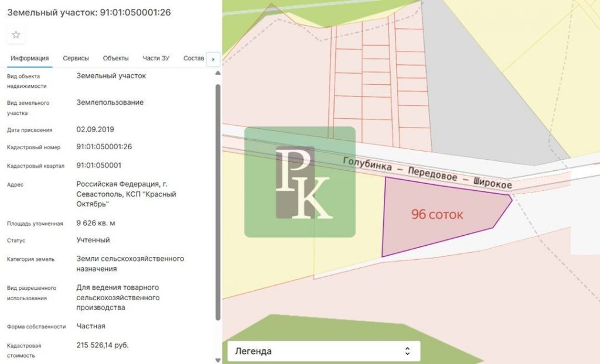Click cadastral quarter value 91:01:050001

click(x=99, y=166)
